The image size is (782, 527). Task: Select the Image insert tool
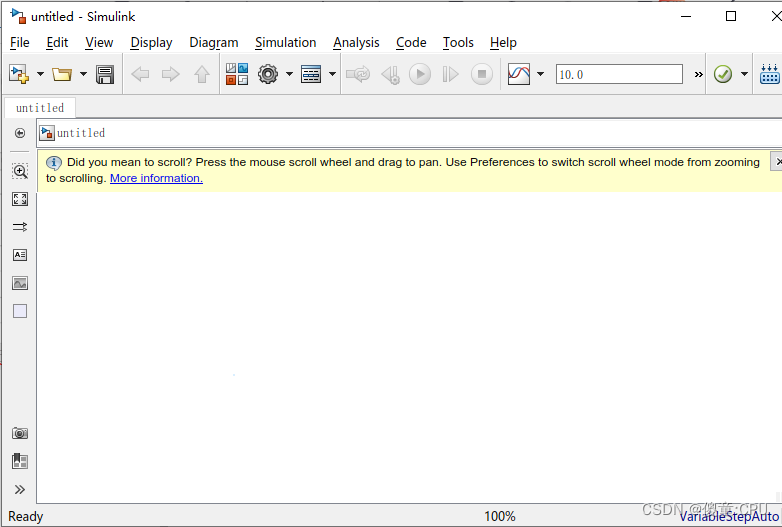pos(20,283)
